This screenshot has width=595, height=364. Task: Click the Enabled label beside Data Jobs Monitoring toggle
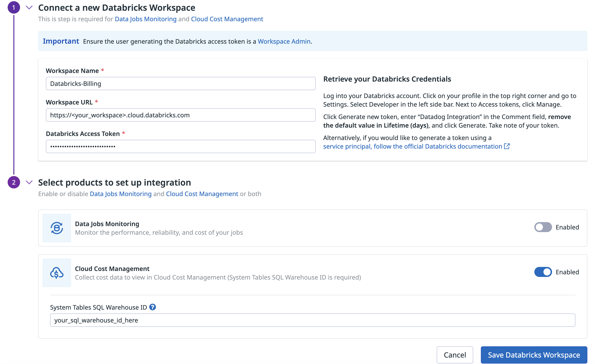click(567, 227)
